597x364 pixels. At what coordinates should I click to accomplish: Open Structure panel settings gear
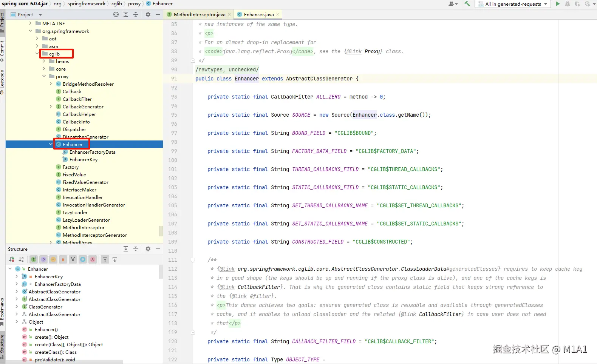tap(148, 249)
